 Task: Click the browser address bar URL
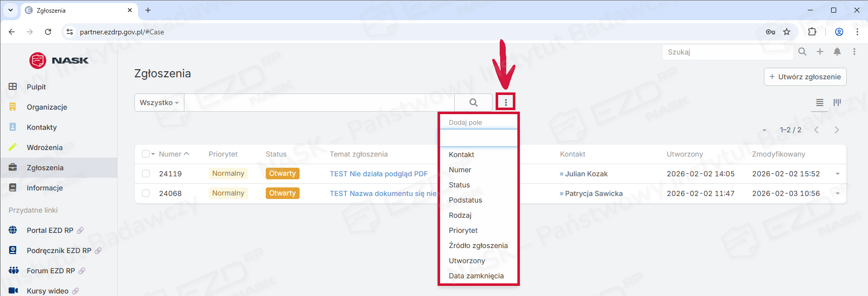click(122, 32)
